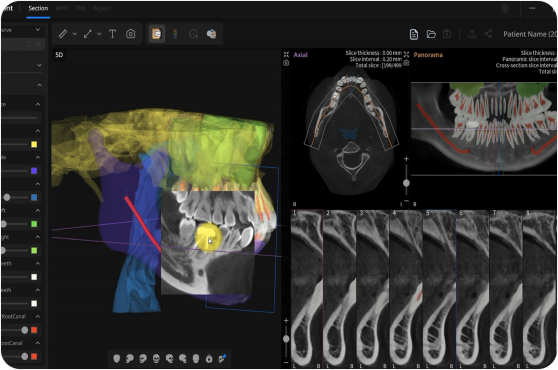Image resolution: width=558 pixels, height=370 pixels.
Task: Click the rainbow color bar toolbar icon
Action: tap(175, 34)
